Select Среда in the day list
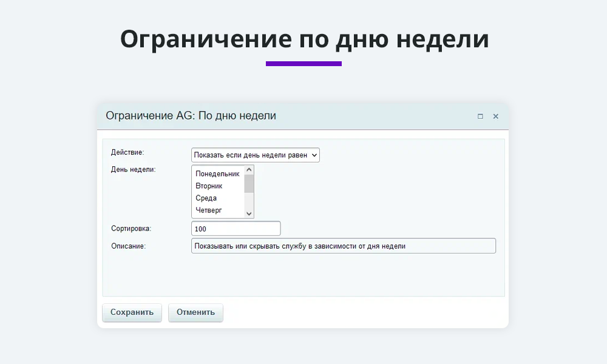 pos(206,198)
